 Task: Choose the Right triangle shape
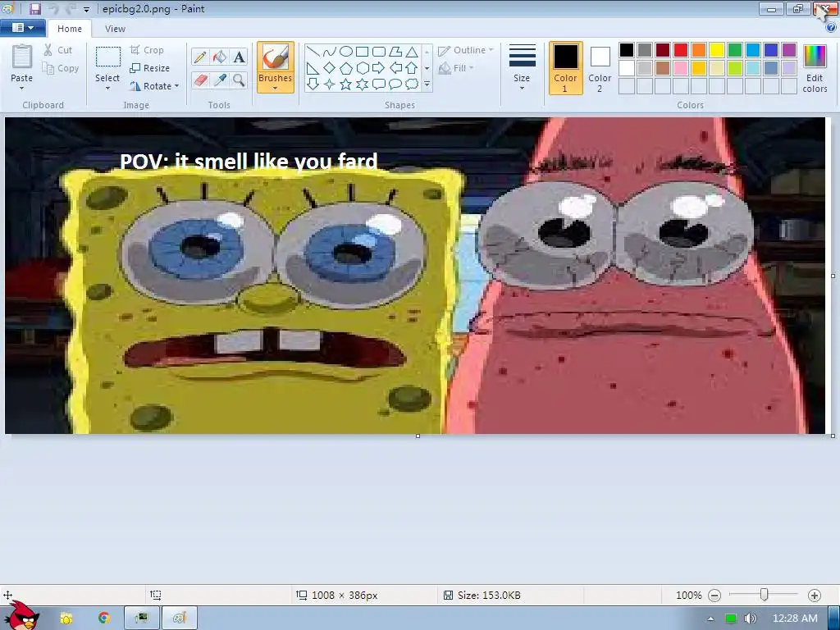(x=313, y=68)
